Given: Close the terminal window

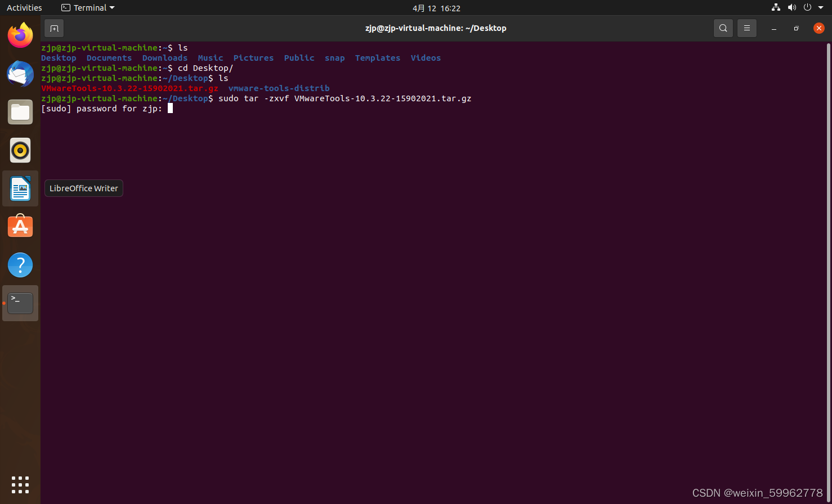Looking at the screenshot, I should (819, 28).
